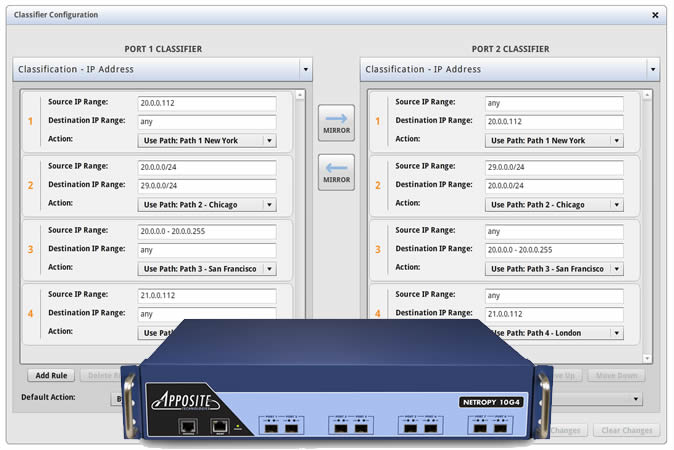This screenshot has width=674, height=450.
Task: Expand Port 1 rule 2 Chicago action dropdown
Action: [x=268, y=205]
